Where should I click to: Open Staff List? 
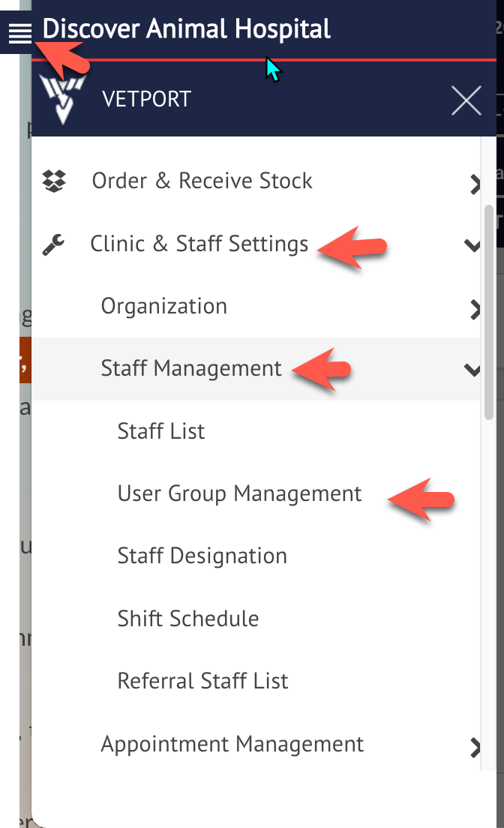pyautogui.click(x=160, y=431)
